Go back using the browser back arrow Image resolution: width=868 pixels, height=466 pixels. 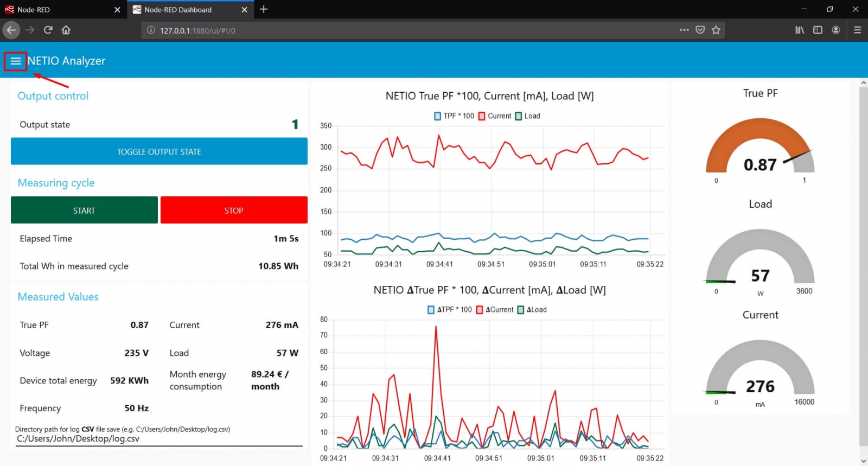[11, 30]
